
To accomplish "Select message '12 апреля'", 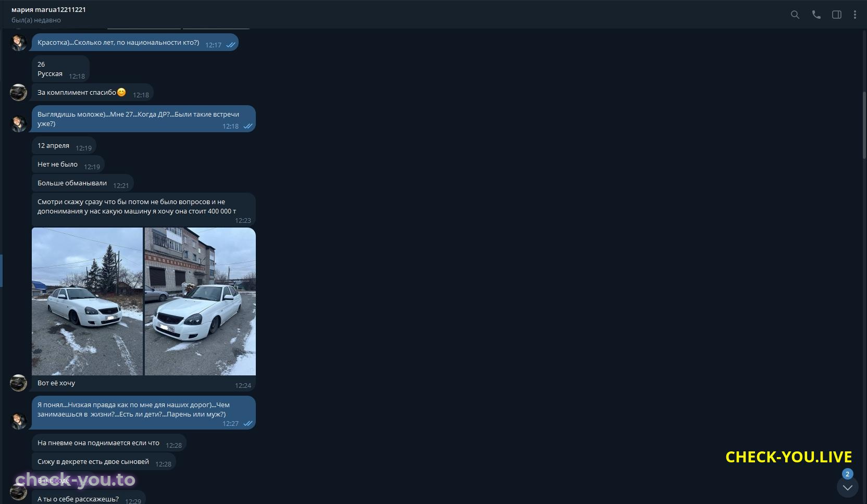I will 64,146.
